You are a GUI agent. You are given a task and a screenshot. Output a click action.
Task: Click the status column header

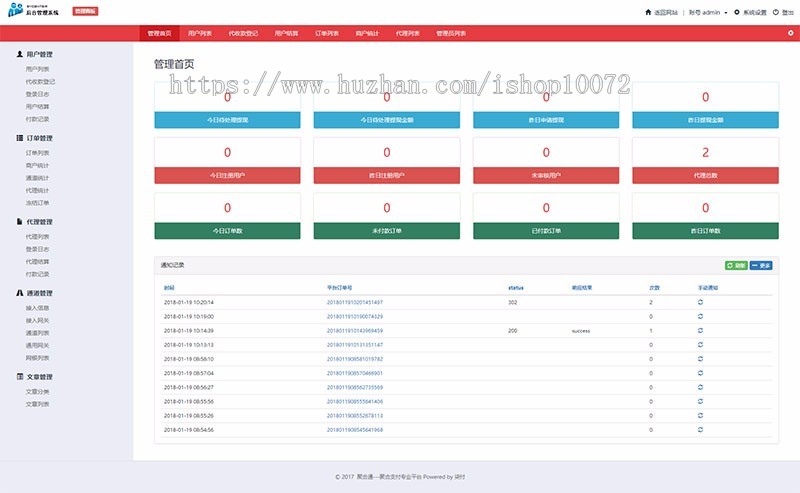click(516, 288)
